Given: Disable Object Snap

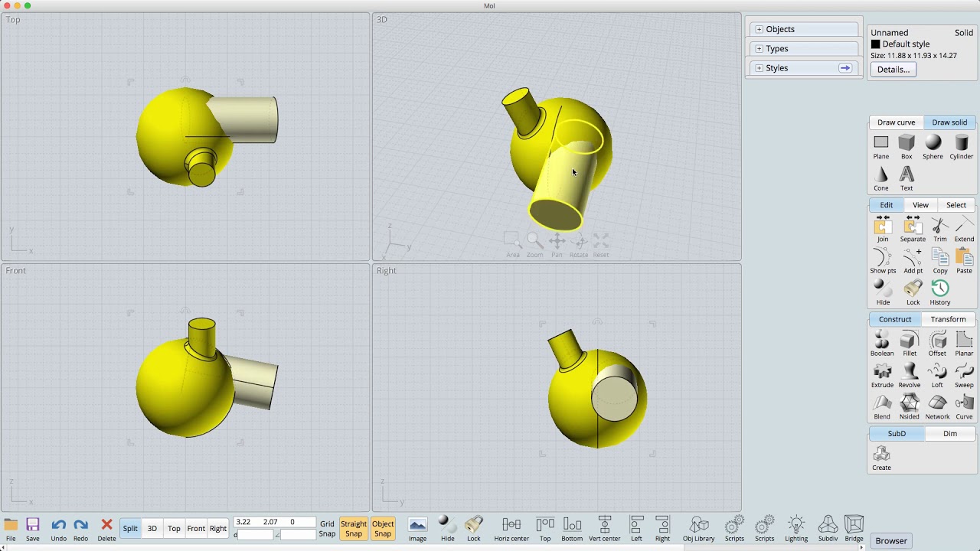Looking at the screenshot, I should point(383,529).
